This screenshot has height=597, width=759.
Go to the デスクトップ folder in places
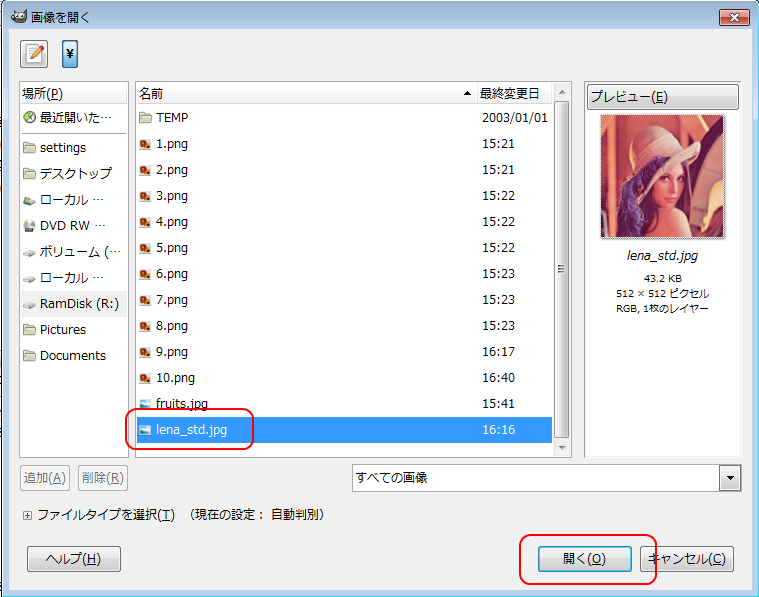coord(74,173)
